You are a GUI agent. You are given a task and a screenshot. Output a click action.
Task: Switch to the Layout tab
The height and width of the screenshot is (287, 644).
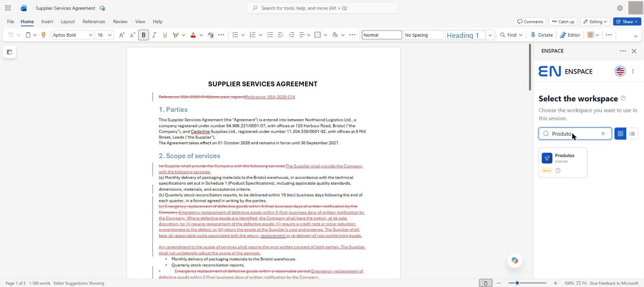(x=67, y=21)
